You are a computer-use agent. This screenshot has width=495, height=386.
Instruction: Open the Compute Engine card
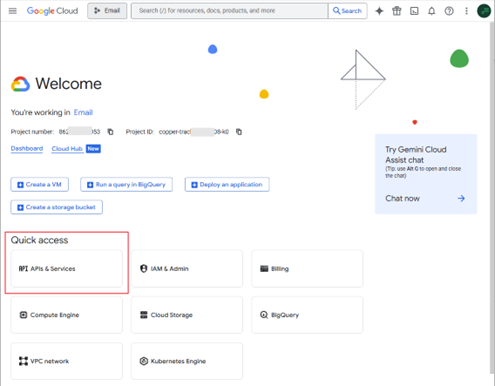tap(67, 315)
